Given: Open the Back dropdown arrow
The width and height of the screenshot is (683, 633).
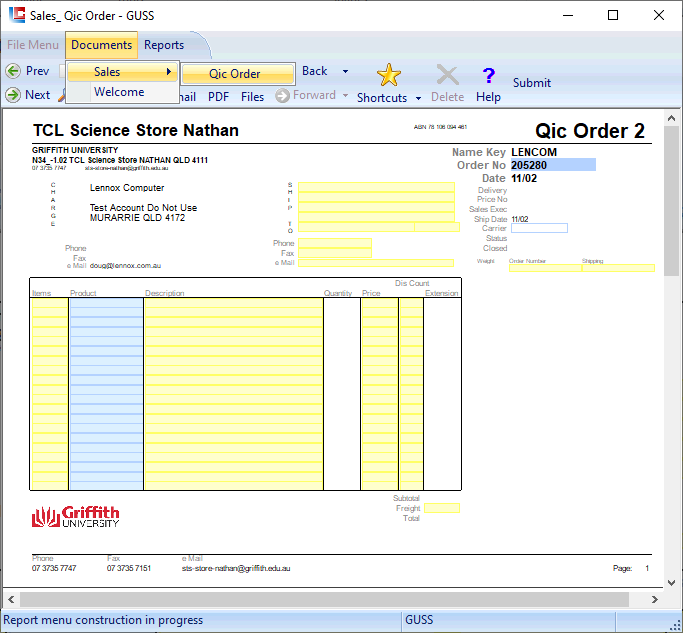Looking at the screenshot, I should (345, 71).
